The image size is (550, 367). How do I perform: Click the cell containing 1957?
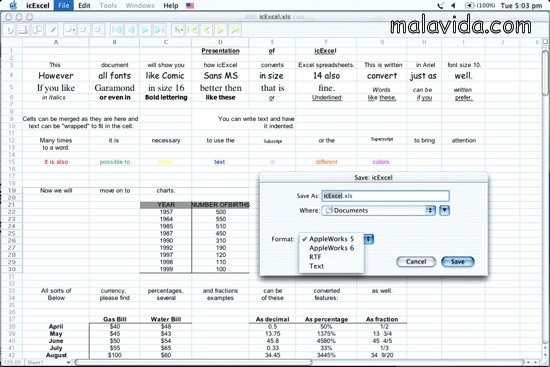click(166, 212)
